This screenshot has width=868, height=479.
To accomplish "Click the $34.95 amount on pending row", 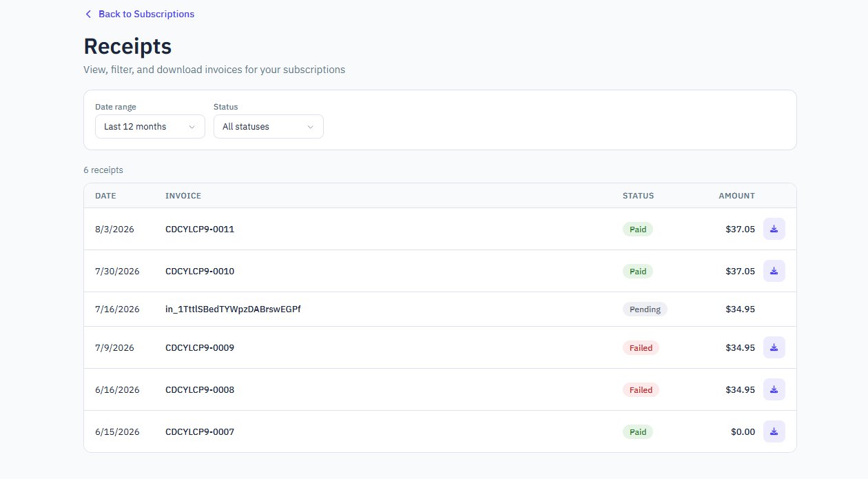I will click(740, 309).
